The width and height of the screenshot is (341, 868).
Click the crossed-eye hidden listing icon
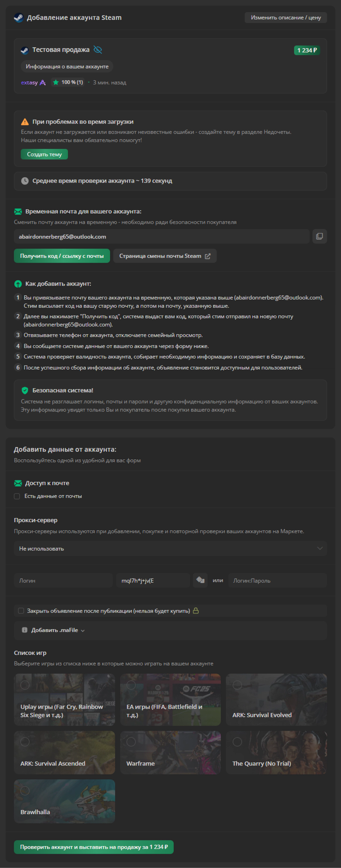pyautogui.click(x=98, y=50)
